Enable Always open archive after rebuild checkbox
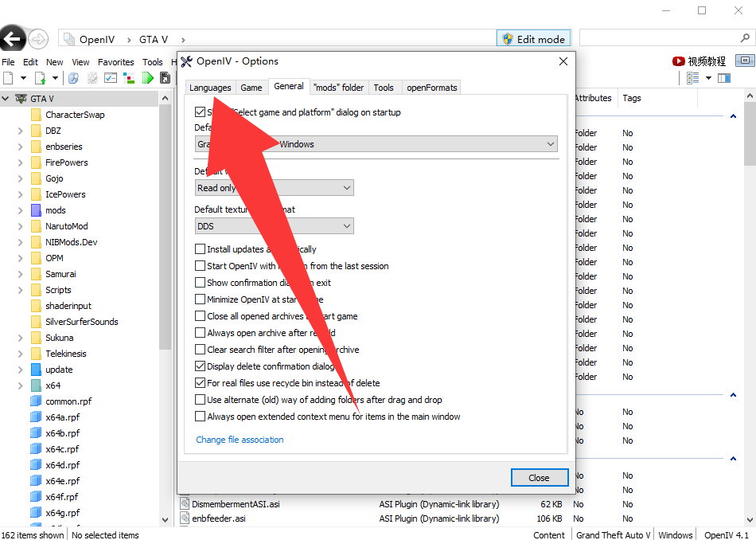 point(200,332)
